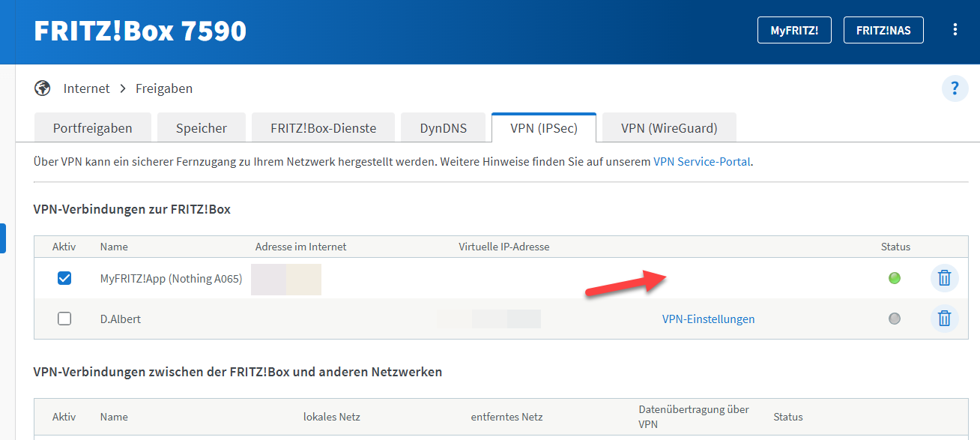This screenshot has width=980, height=440.
Task: Click the FRITZ!Box 7590 title logo
Action: 140,31
